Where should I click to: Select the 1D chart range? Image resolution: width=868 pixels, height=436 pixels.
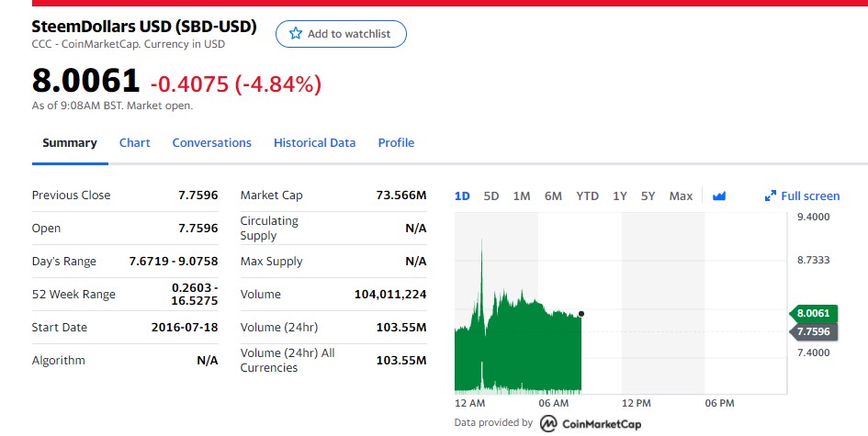tap(462, 196)
